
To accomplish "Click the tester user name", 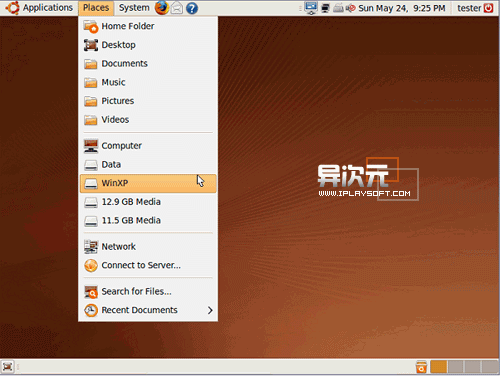I will click(469, 8).
